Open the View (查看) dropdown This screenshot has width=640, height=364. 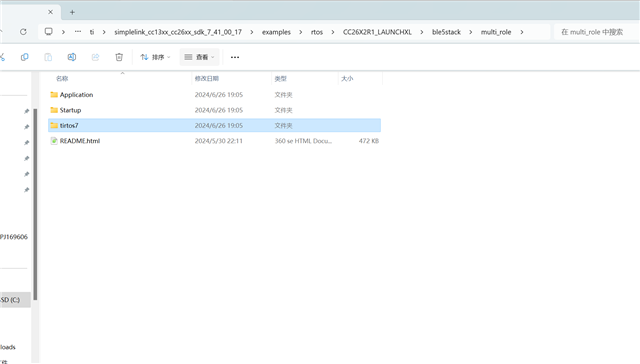point(200,57)
